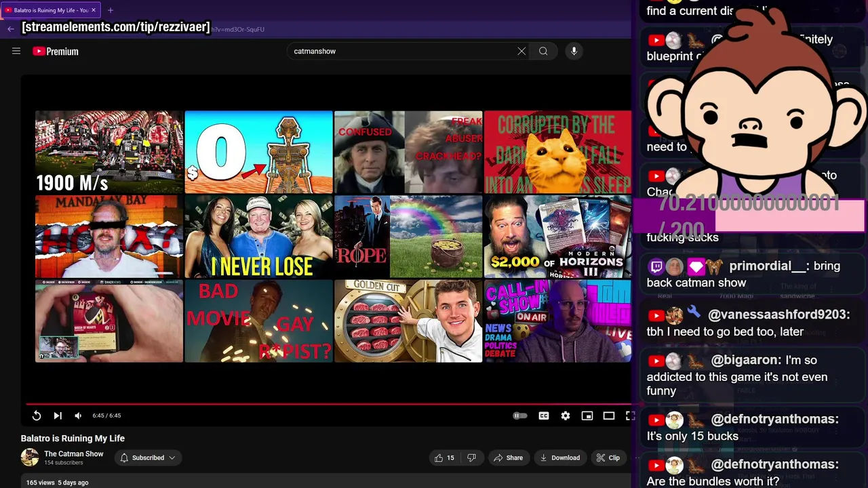Go back with the browser back arrow
Screen dimensions: 868x488
coord(10,29)
